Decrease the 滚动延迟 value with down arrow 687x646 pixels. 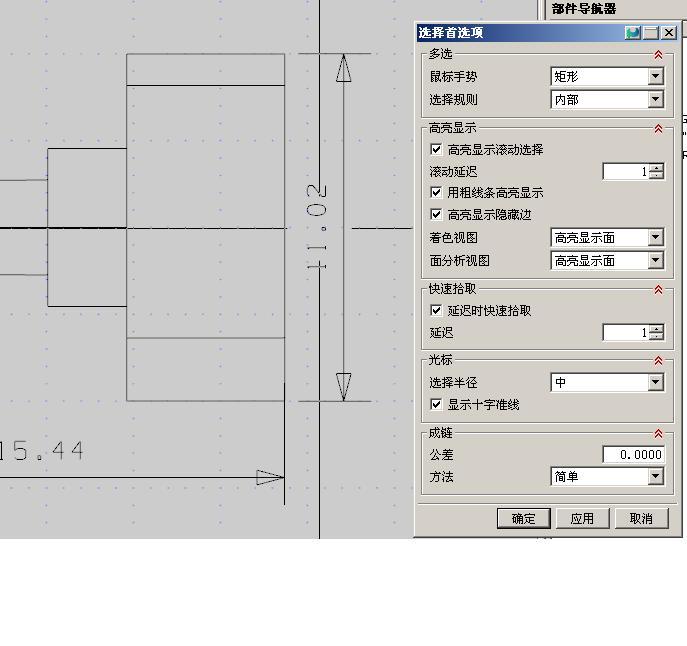coord(656,175)
